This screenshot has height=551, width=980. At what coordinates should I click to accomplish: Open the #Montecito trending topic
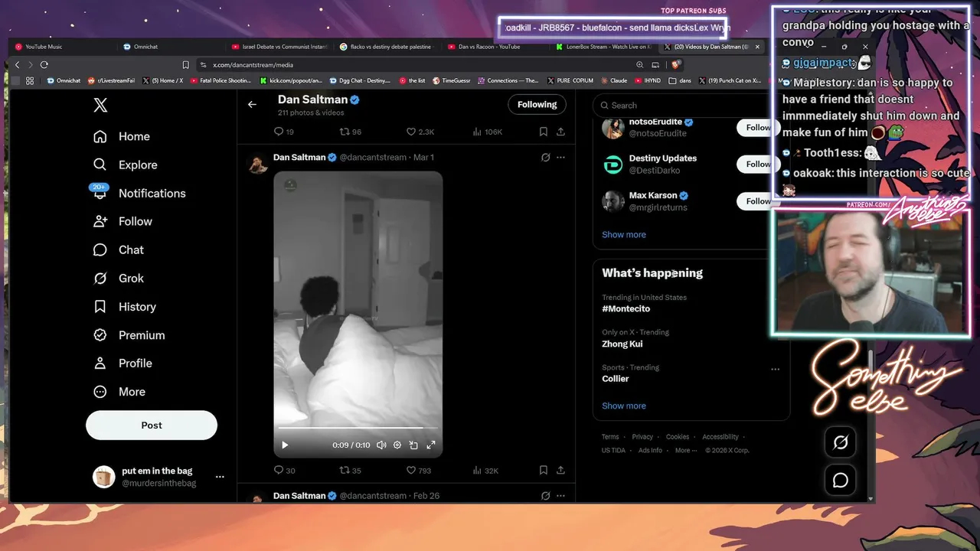click(626, 308)
